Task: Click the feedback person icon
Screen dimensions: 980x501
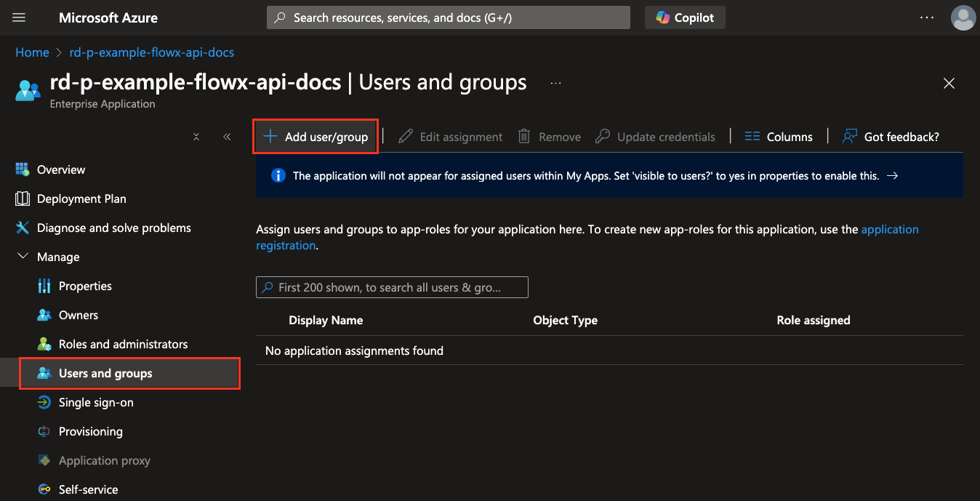Action: pyautogui.click(x=849, y=136)
